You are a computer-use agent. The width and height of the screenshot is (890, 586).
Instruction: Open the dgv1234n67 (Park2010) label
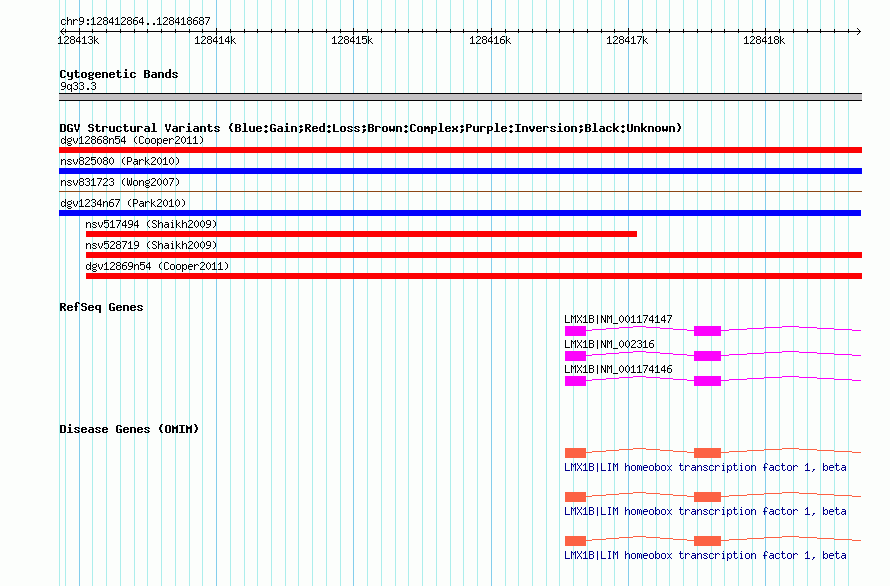(123, 203)
